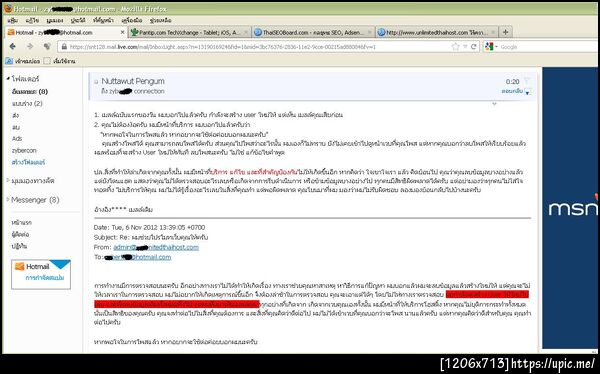The height and width of the screenshot is (374, 600).
Task: Close the ThaiSEOBoard.com tab
Action: pyautogui.click(x=370, y=33)
